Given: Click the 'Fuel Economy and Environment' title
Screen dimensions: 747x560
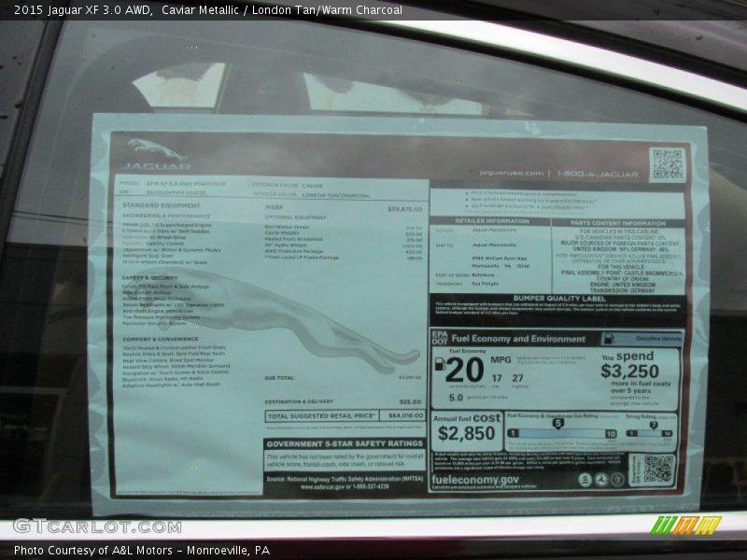Looking at the screenshot, I should coord(518,339).
